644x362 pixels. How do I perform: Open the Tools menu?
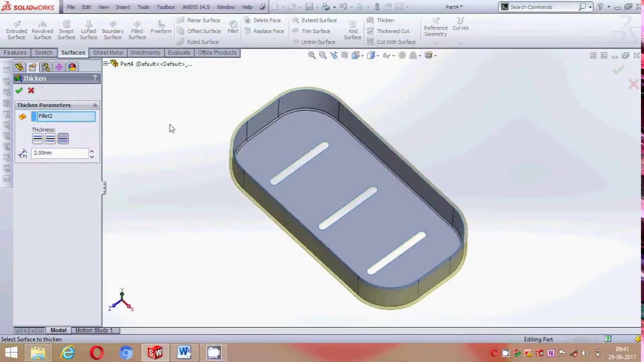[143, 7]
